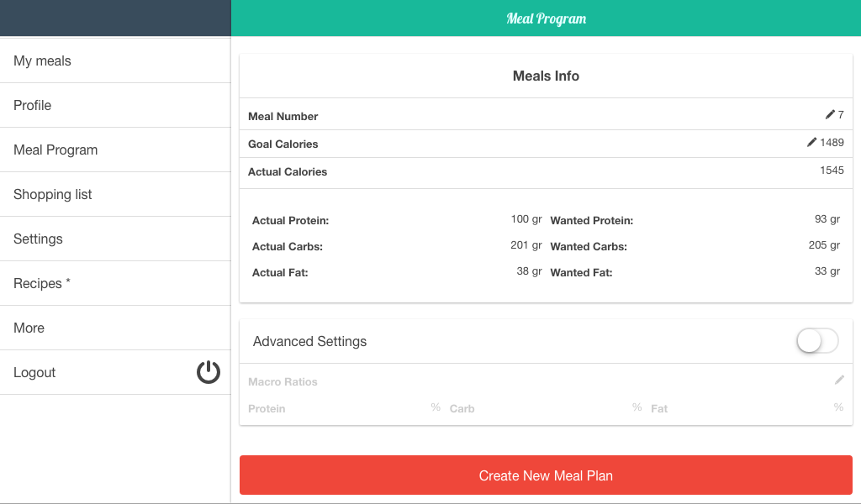The image size is (861, 504).
Task: Click the Macro Ratios pencil icon
Action: 839,380
